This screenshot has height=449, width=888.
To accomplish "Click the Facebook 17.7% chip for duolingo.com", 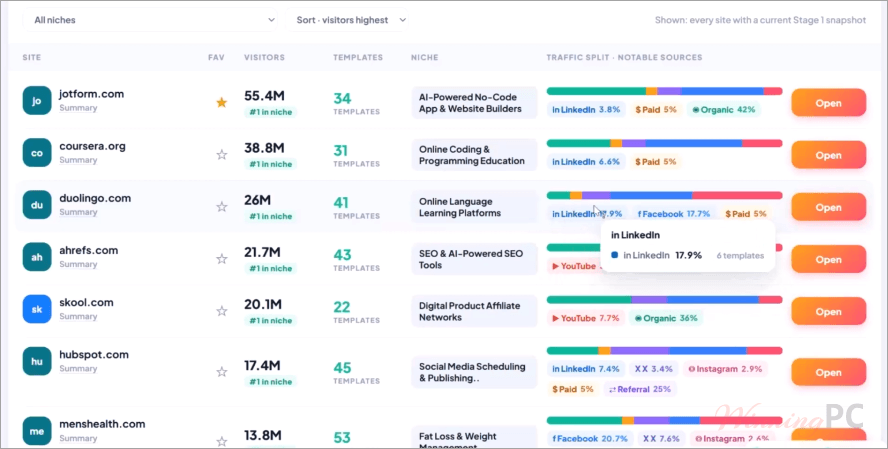I will [x=674, y=214].
